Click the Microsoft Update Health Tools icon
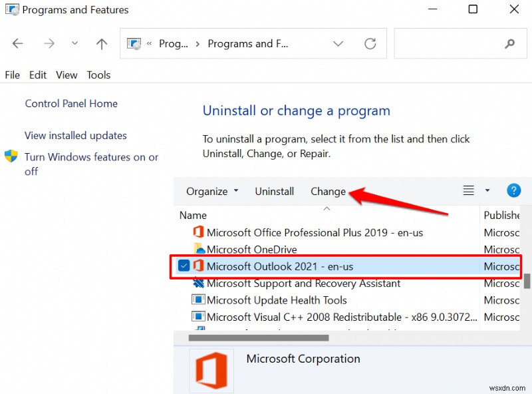This screenshot has width=532, height=394. [198, 300]
